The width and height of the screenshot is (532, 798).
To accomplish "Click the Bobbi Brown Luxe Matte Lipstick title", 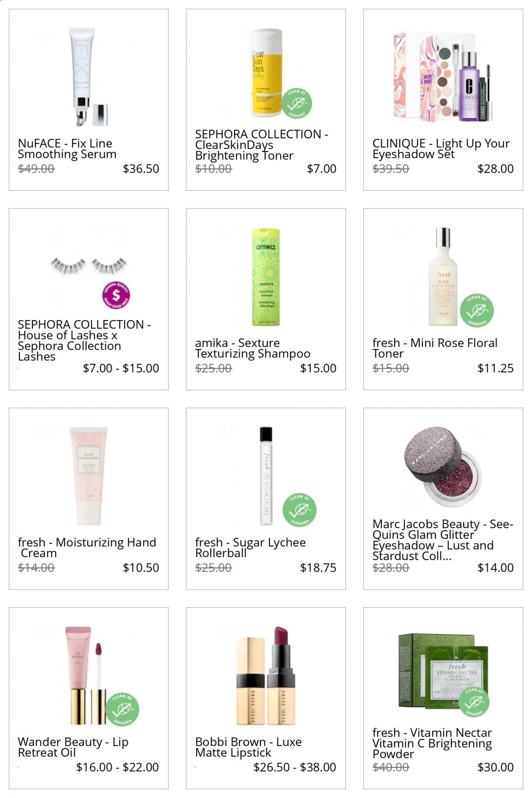I will 248,747.
